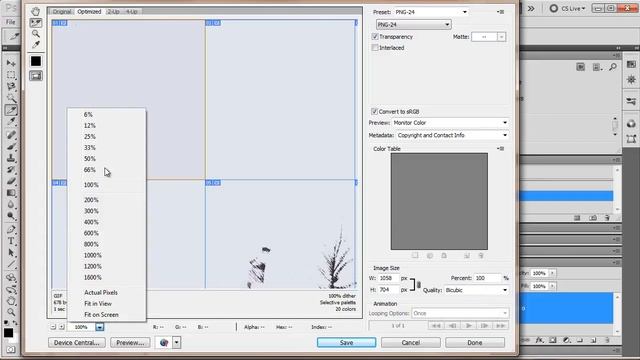Select the Hand tool in Save for Web dialog
Screen dimensions: 640x360
[x=36, y=11]
